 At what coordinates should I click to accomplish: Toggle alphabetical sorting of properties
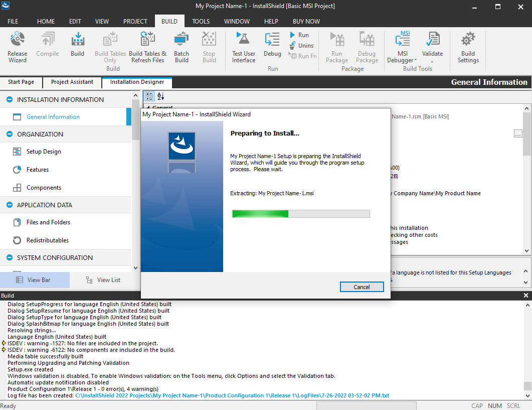point(159,96)
